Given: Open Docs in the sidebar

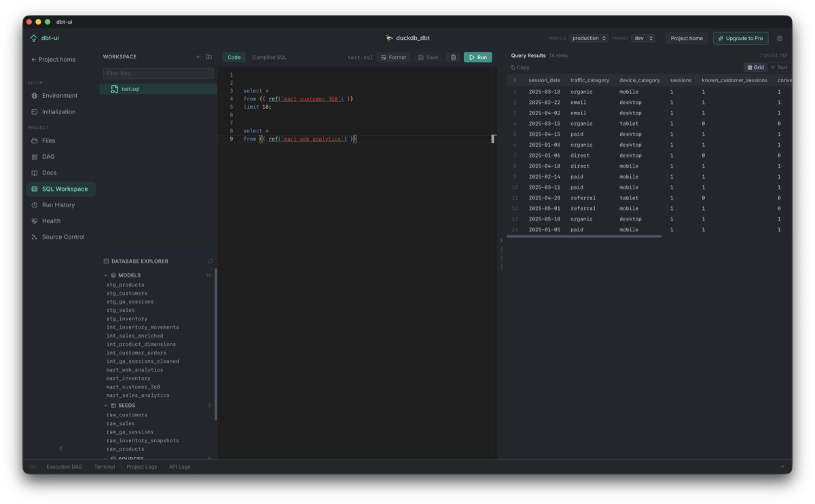Looking at the screenshot, I should pos(60,173).
